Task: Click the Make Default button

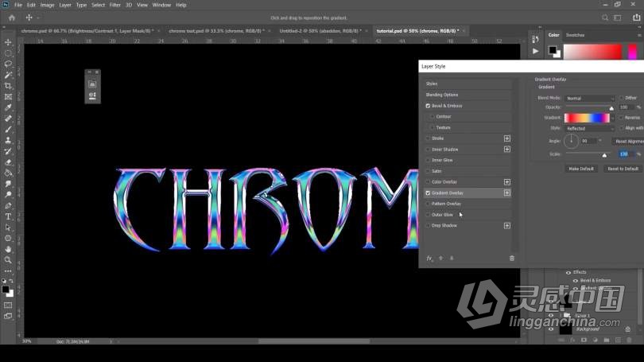Action: tap(580, 169)
